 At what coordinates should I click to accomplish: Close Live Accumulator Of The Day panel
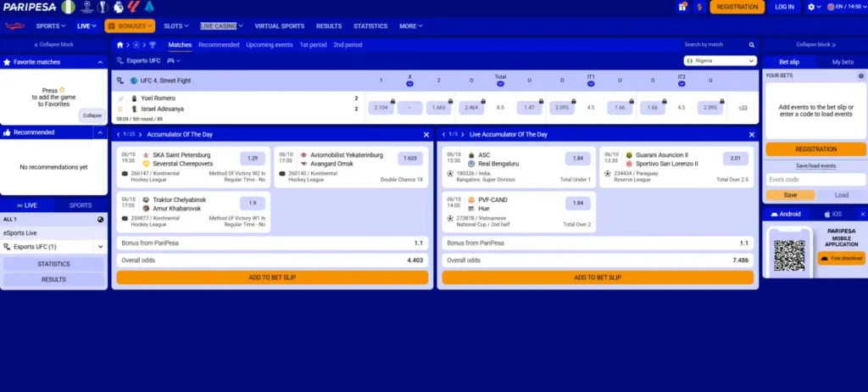[x=752, y=135]
